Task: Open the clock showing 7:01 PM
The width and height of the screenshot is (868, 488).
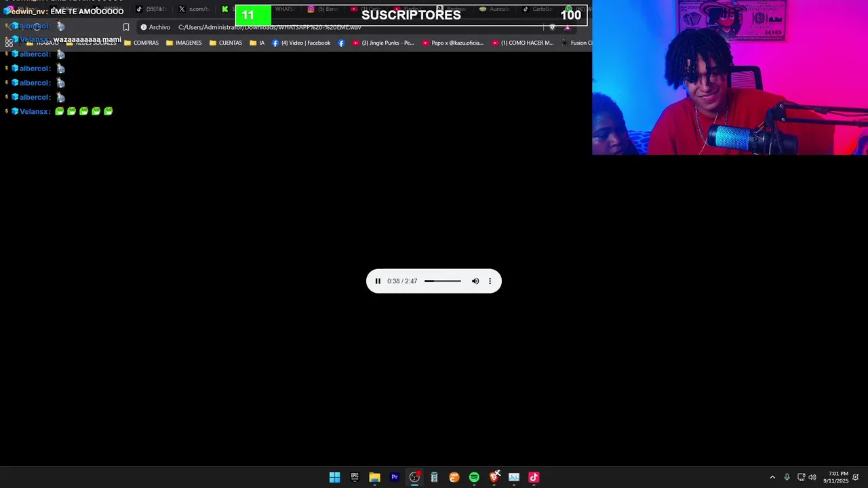Action: click(x=835, y=477)
